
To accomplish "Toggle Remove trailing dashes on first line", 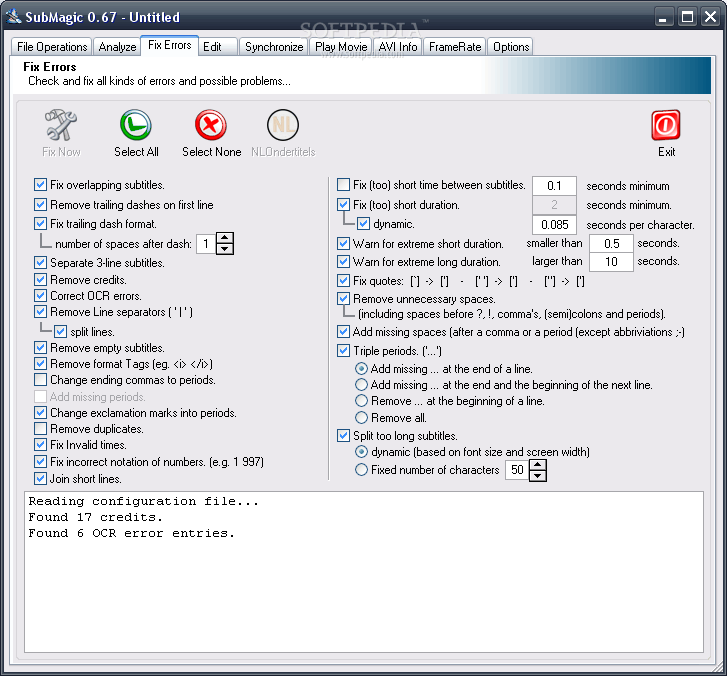I will pos(40,204).
